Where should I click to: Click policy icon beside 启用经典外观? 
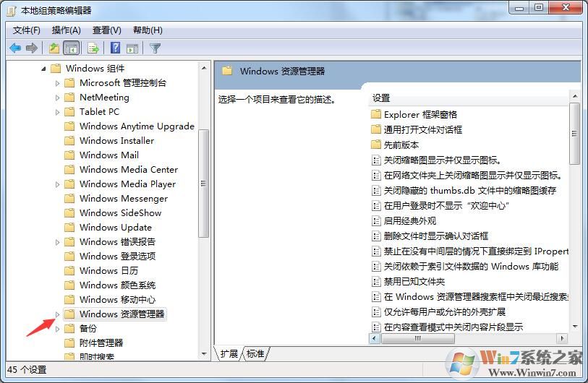pos(376,220)
